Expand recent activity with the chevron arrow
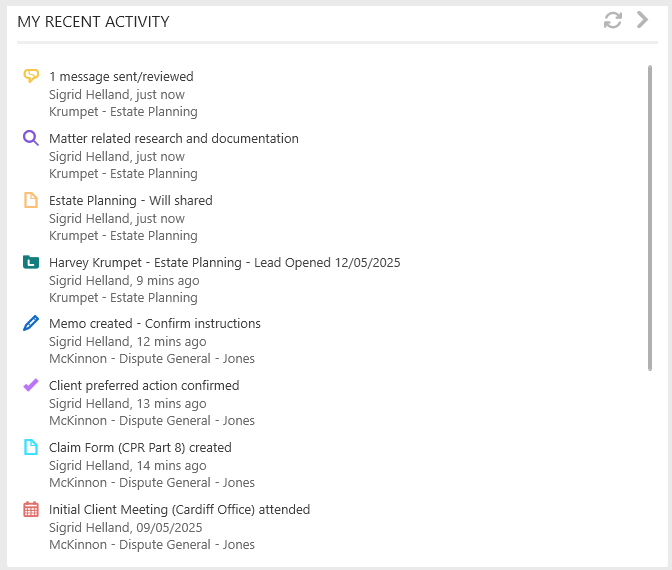This screenshot has width=672, height=570. 642,20
